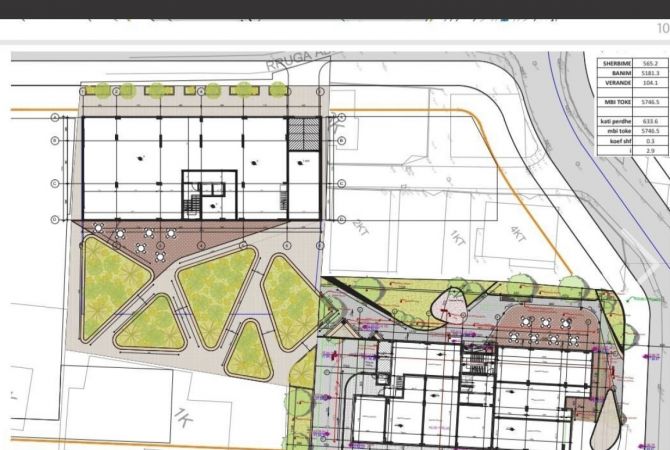Click grid axis marker A on the left side
Screen dimensions: 670x450
coord(53,117)
